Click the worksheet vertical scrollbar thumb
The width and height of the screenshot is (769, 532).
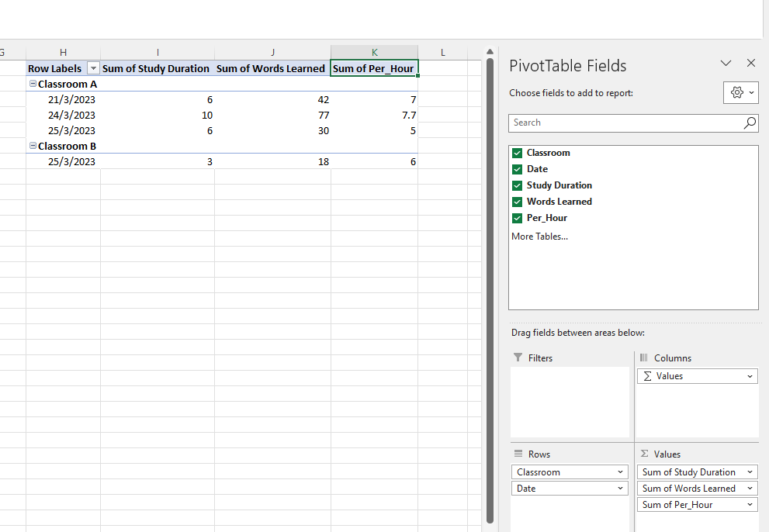tap(490, 292)
